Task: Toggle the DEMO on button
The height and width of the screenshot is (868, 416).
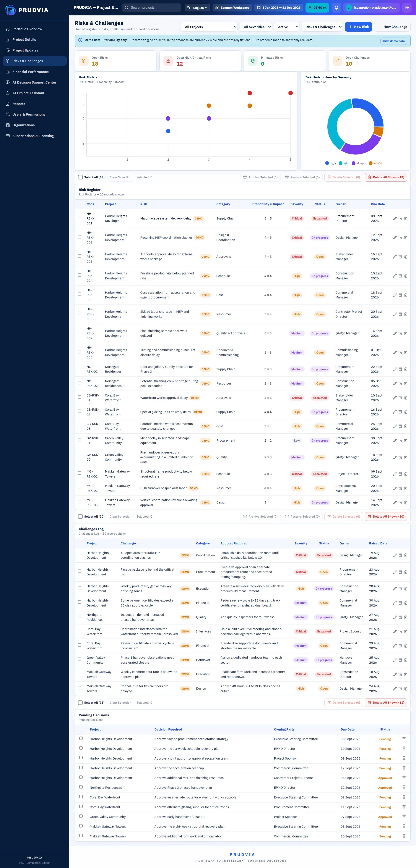Action: [x=317, y=7]
